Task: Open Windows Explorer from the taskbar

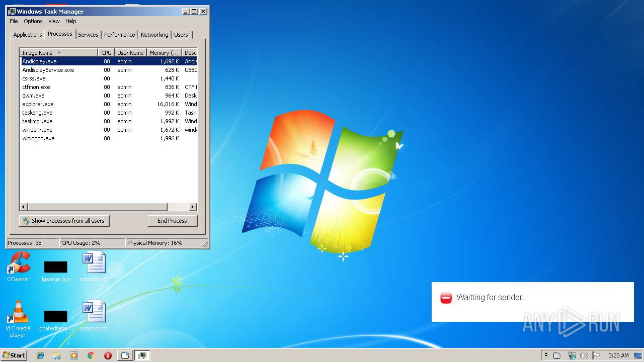Action: pos(57,355)
